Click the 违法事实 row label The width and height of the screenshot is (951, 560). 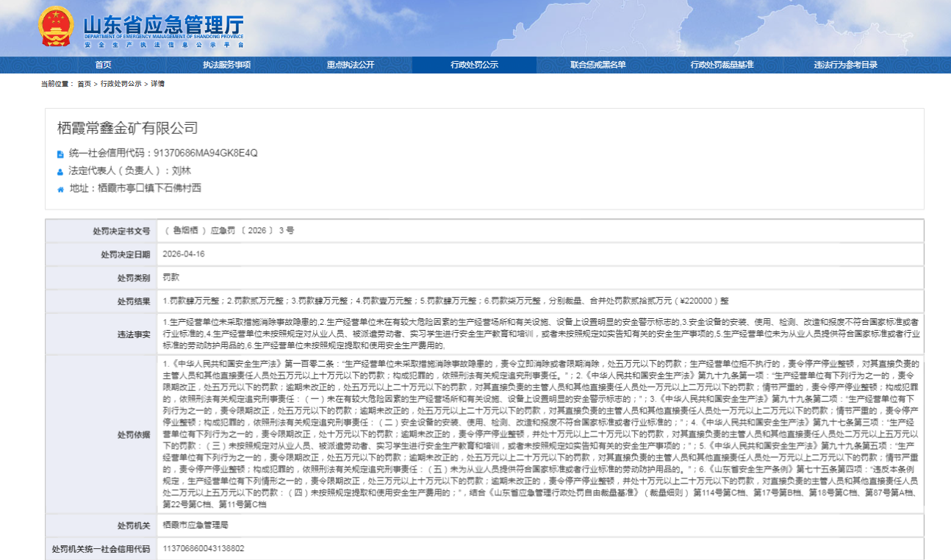pyautogui.click(x=135, y=334)
